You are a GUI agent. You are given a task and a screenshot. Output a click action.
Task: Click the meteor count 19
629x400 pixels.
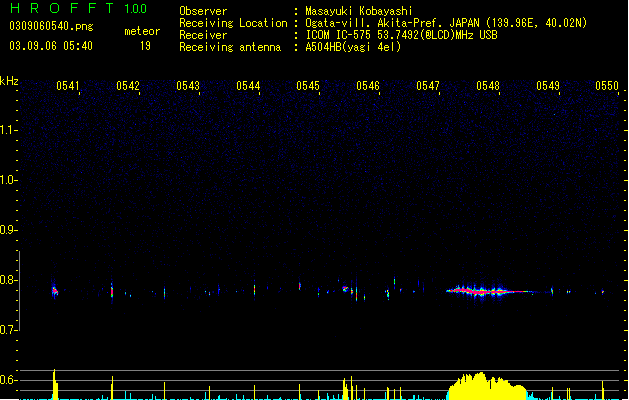(145, 46)
